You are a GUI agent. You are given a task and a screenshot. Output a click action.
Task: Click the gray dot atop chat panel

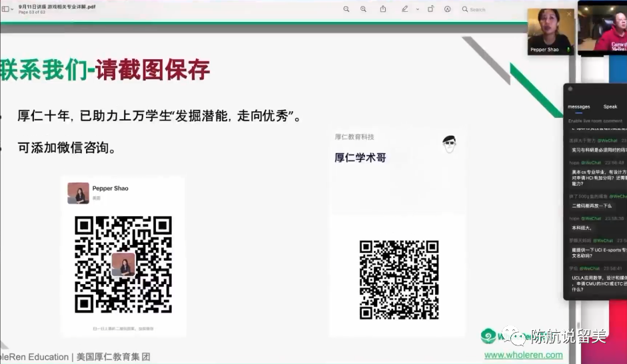(570, 89)
